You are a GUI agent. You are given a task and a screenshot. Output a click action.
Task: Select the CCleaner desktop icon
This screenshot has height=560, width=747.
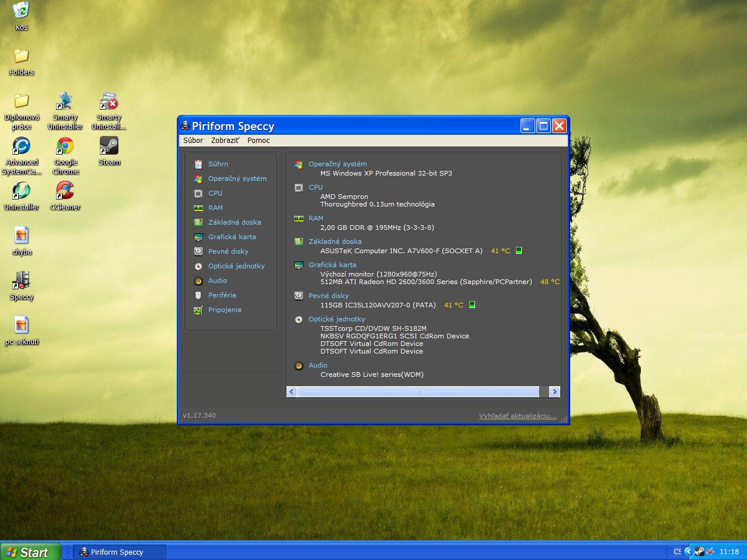click(x=65, y=191)
